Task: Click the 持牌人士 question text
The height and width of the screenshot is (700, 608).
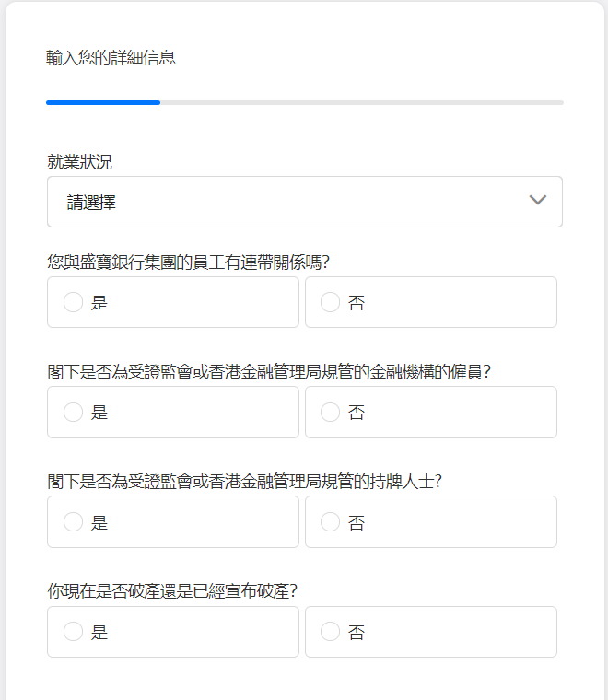Action: [x=245, y=482]
